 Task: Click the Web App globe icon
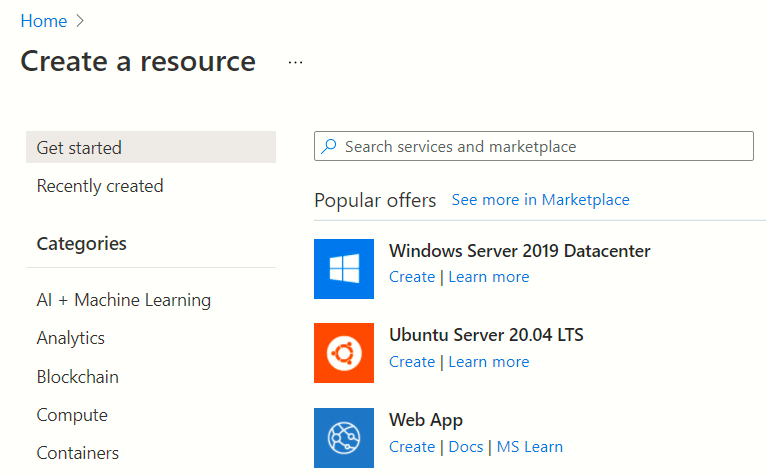(344, 438)
